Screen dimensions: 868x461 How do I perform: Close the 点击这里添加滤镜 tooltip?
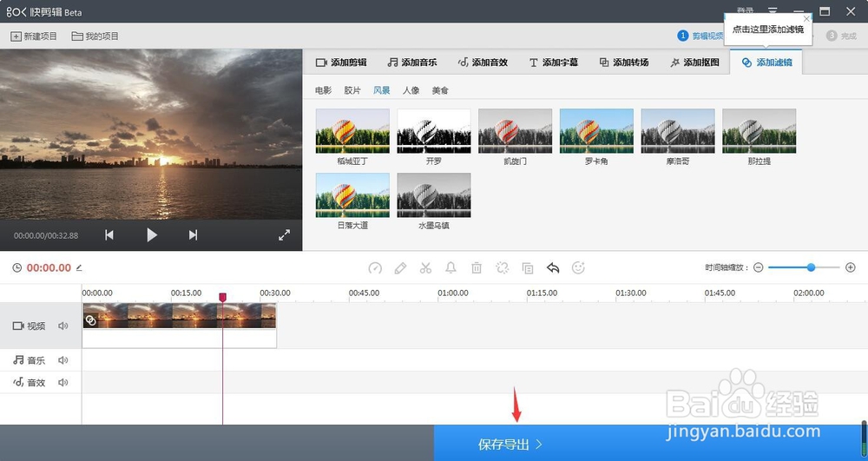806,18
